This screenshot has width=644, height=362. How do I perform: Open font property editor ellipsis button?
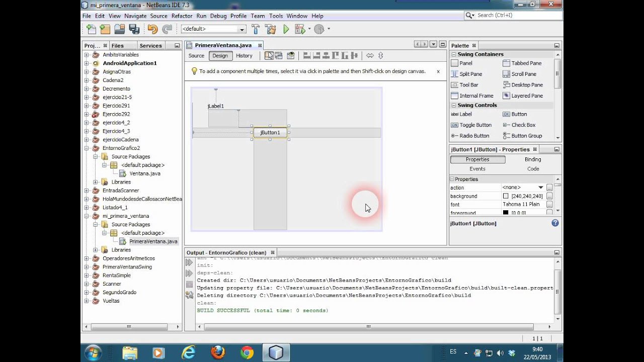coord(549,205)
